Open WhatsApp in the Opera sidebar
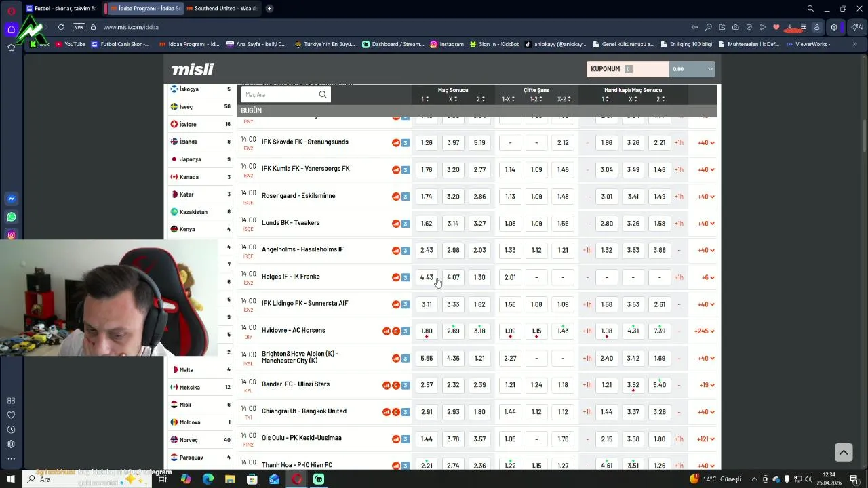868x488 pixels. coord(12,217)
